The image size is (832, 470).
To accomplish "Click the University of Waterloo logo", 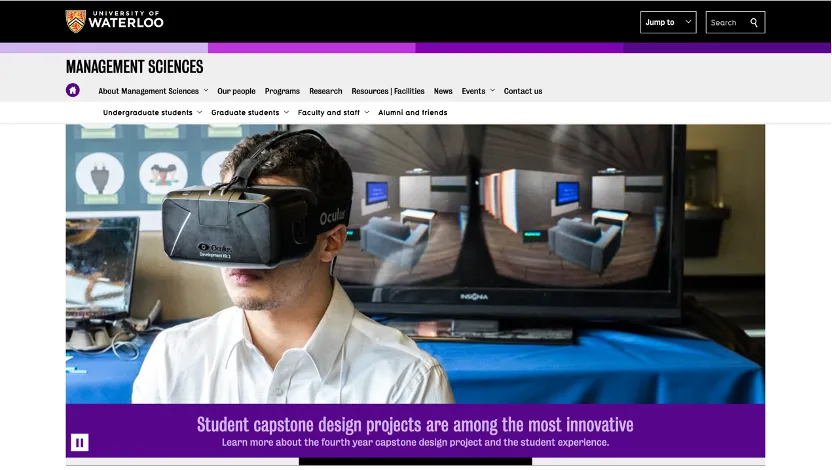I will (x=114, y=21).
